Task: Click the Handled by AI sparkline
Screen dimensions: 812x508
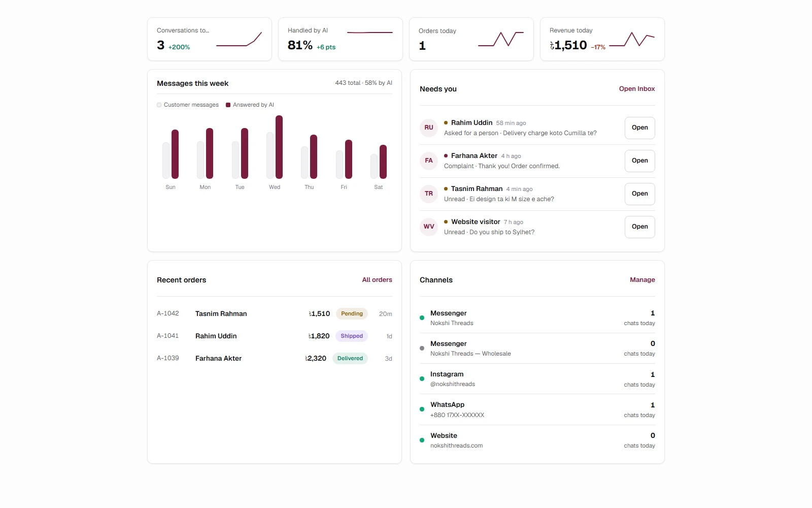Action: [x=370, y=33]
